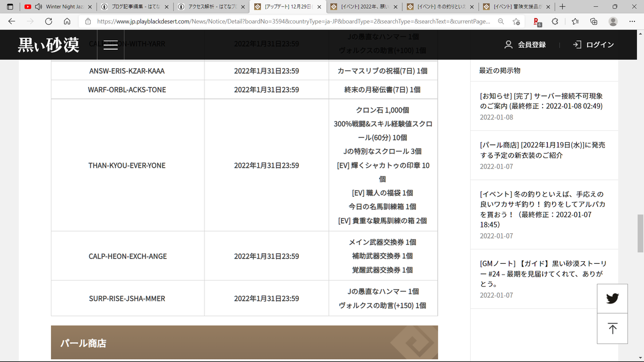
Task: Click the address bar URL field
Action: pos(292,21)
